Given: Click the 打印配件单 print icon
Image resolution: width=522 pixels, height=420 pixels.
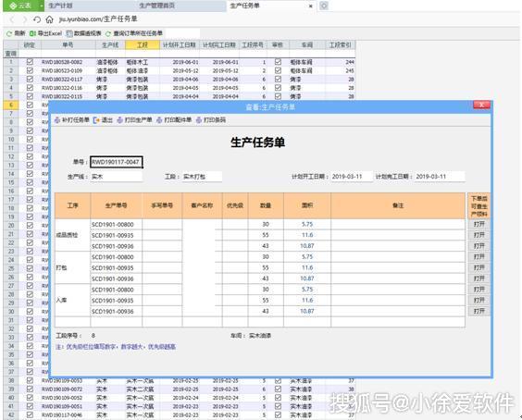Looking at the screenshot, I should click(159, 120).
